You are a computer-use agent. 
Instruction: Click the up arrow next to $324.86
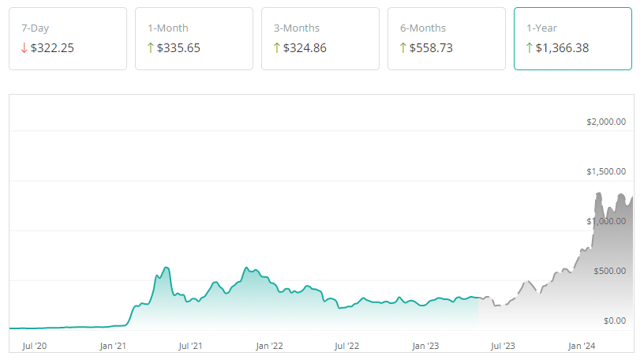(x=277, y=48)
